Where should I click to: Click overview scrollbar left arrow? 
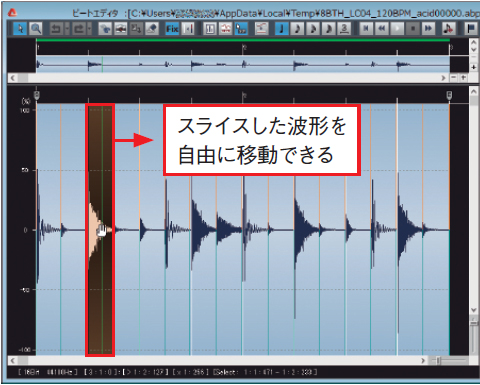click(x=13, y=78)
